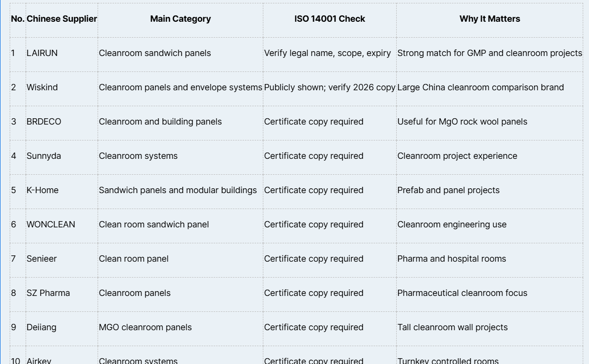Select the "No." column header
This screenshot has width=589, height=364.
18,19
